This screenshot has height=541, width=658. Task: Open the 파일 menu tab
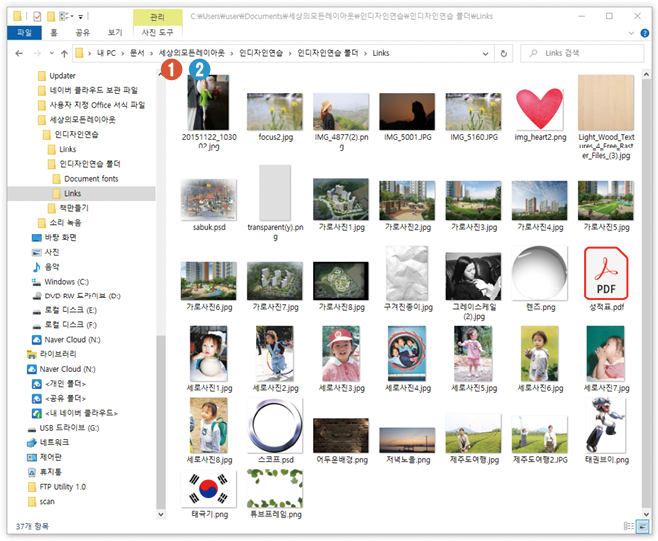click(24, 32)
